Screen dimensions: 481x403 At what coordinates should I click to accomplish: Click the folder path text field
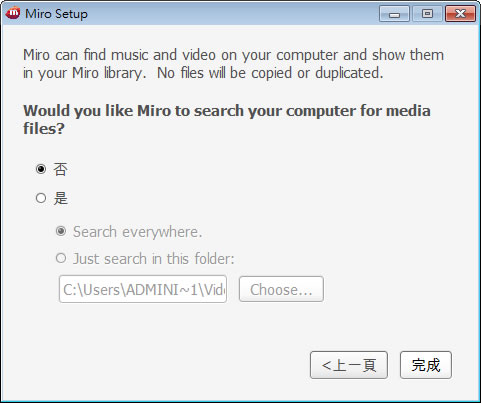point(143,289)
